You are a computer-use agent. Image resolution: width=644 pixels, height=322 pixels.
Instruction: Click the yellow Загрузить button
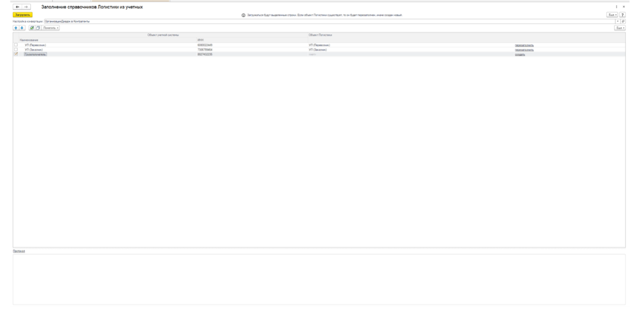[x=23, y=15]
